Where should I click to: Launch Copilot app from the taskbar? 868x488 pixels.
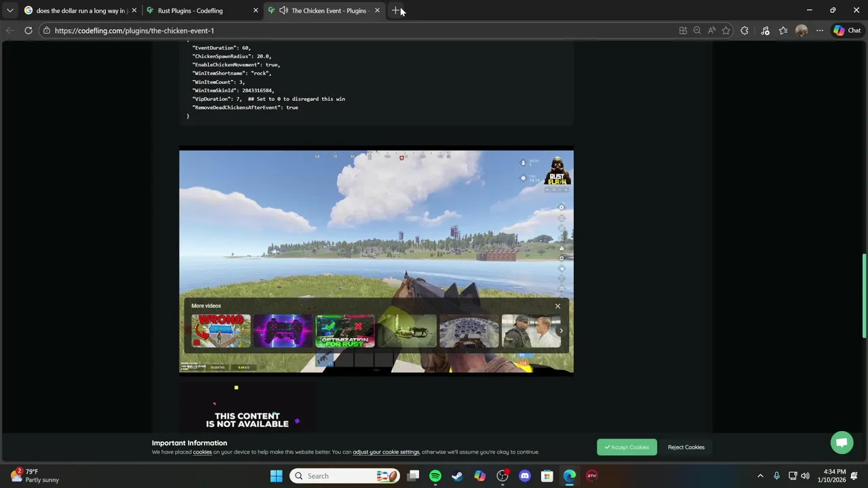click(480, 476)
